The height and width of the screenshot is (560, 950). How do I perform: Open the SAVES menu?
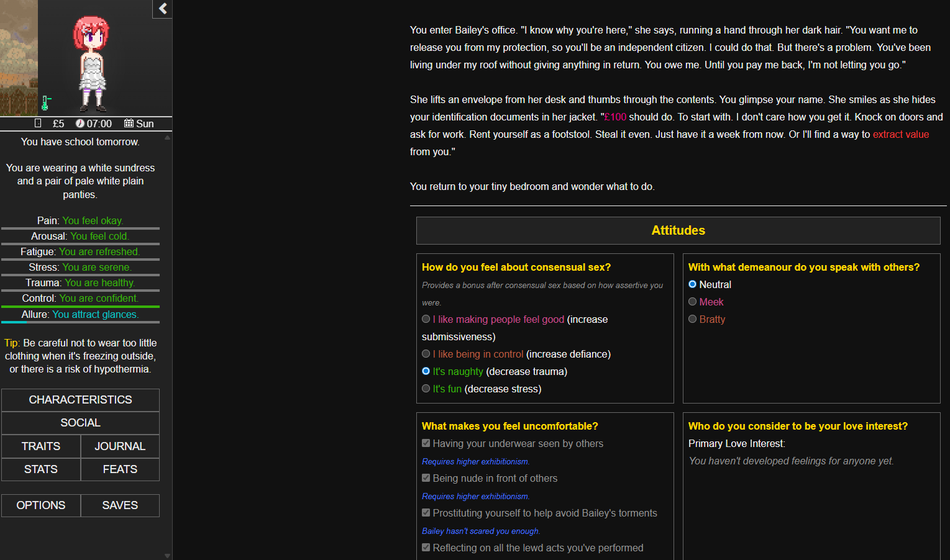(x=120, y=505)
